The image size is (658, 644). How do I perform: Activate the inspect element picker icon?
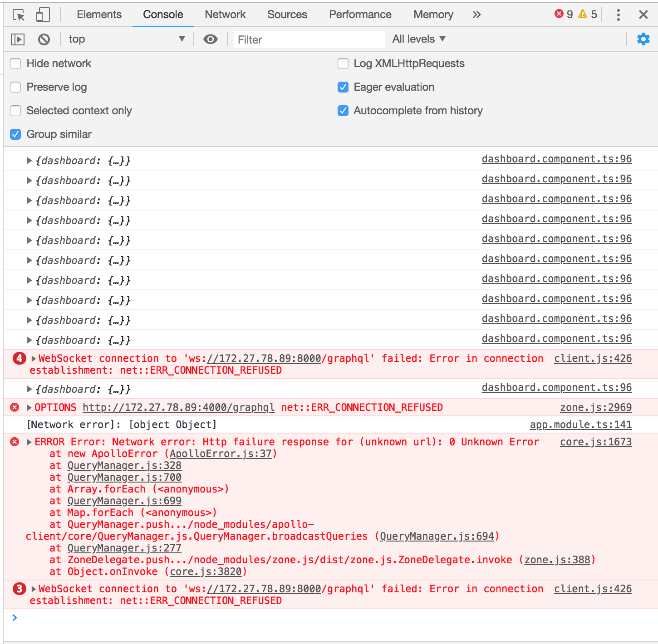pos(19,15)
